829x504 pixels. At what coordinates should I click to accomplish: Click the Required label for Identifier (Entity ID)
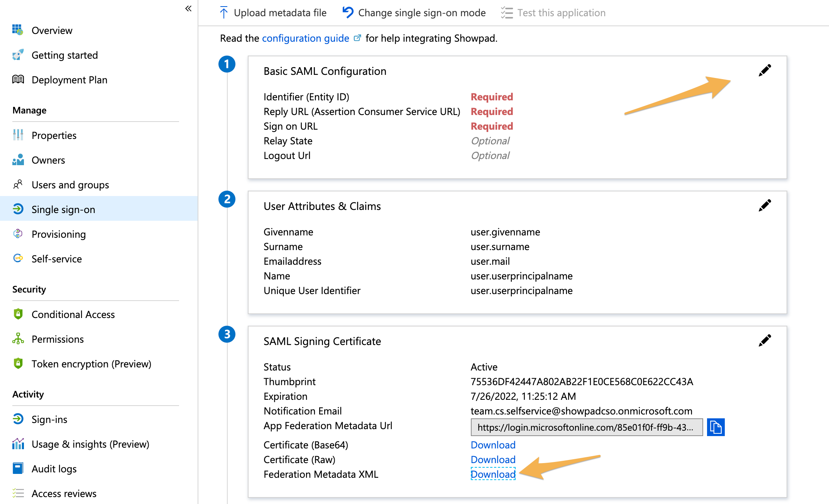[x=492, y=96]
